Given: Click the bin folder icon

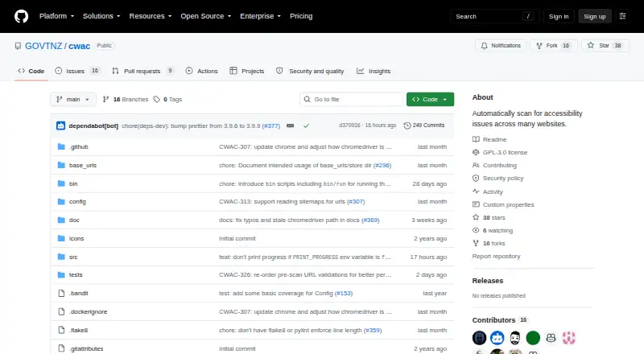Looking at the screenshot, I should point(61,183).
